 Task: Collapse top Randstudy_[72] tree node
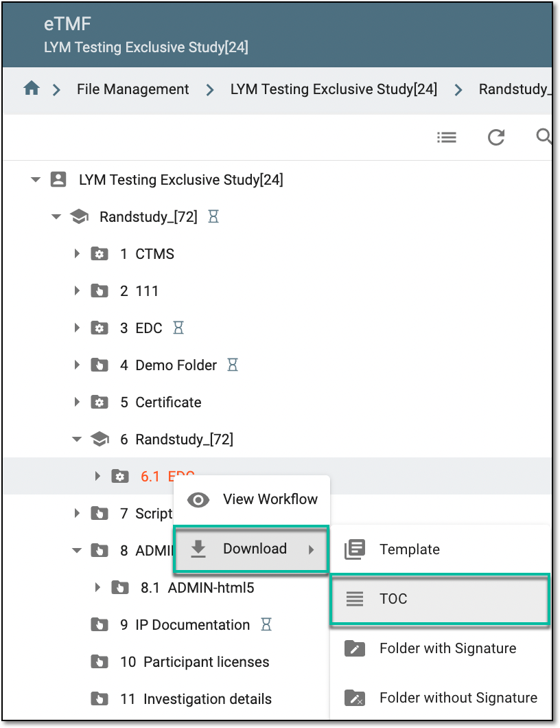click(56, 217)
